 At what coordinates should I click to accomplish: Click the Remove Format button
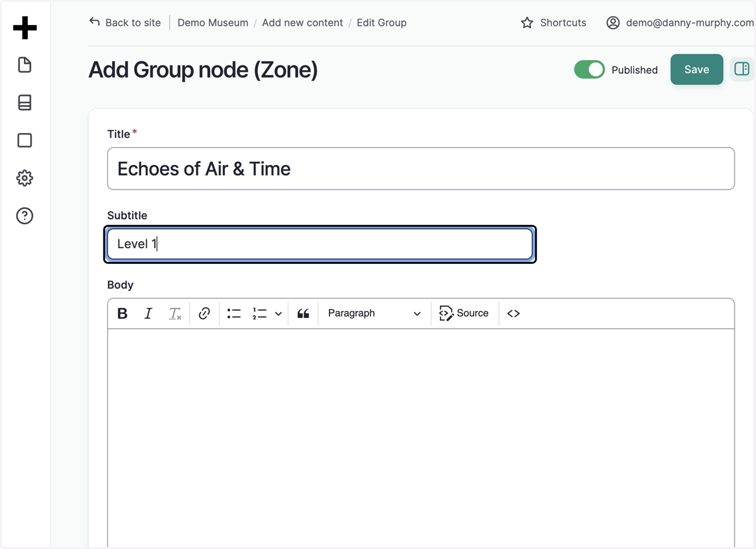click(x=175, y=314)
